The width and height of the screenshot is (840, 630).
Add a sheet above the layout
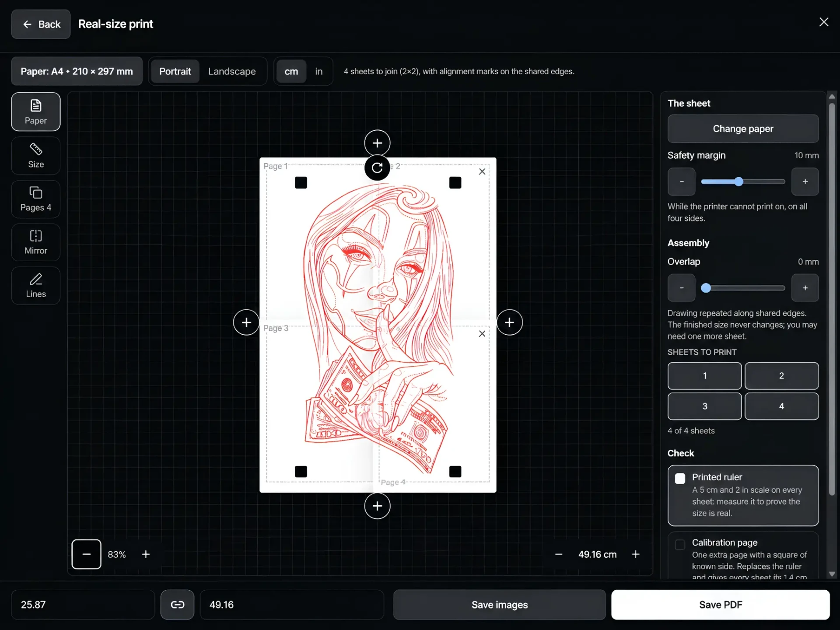click(377, 143)
